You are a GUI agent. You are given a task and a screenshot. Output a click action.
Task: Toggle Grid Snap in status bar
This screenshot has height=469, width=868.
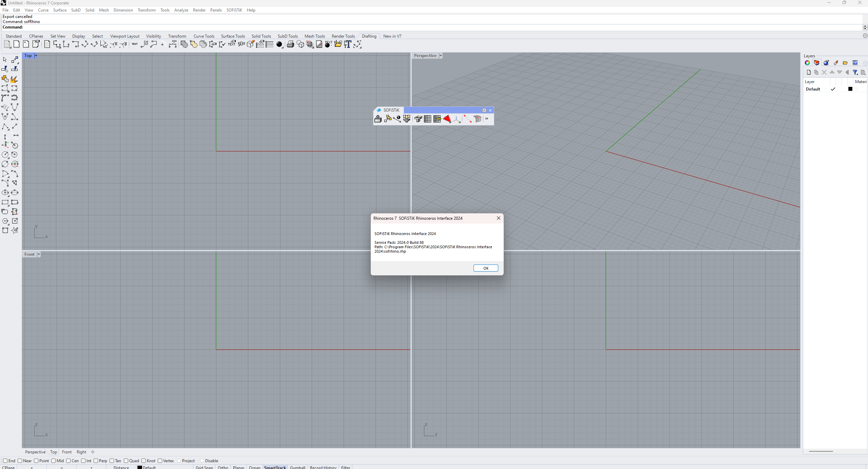click(204, 467)
